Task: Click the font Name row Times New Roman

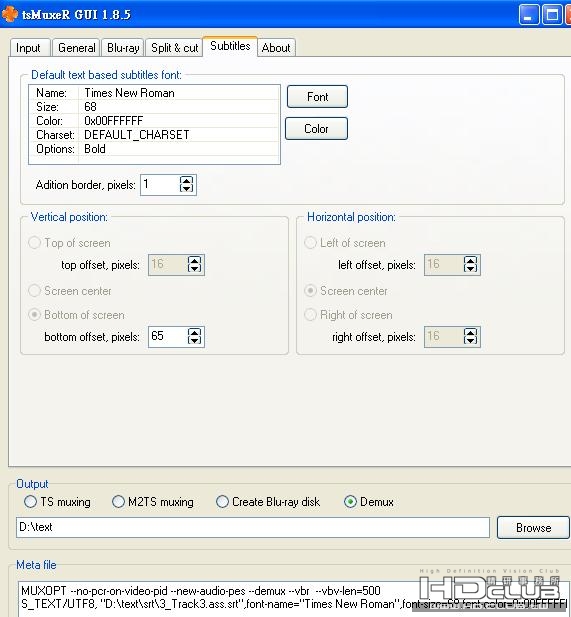Action: (x=154, y=93)
